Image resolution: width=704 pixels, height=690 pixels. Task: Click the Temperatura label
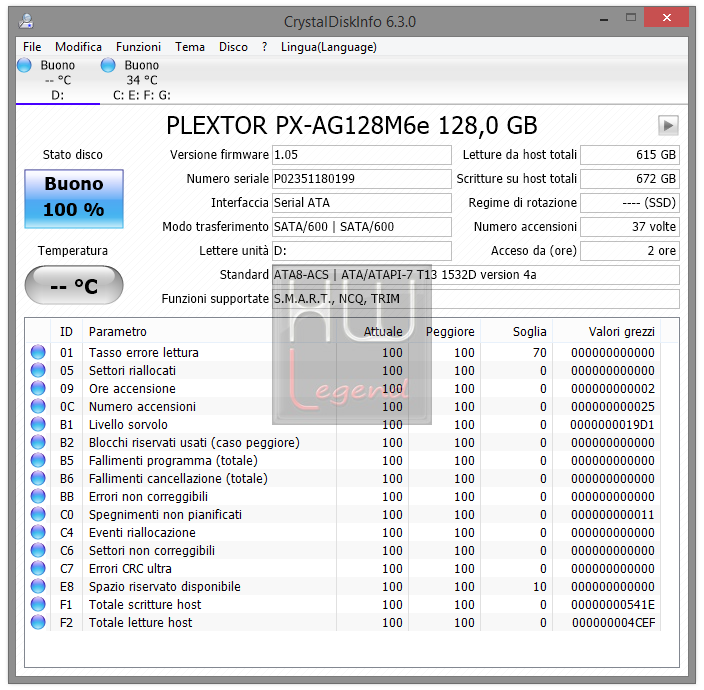point(73,251)
